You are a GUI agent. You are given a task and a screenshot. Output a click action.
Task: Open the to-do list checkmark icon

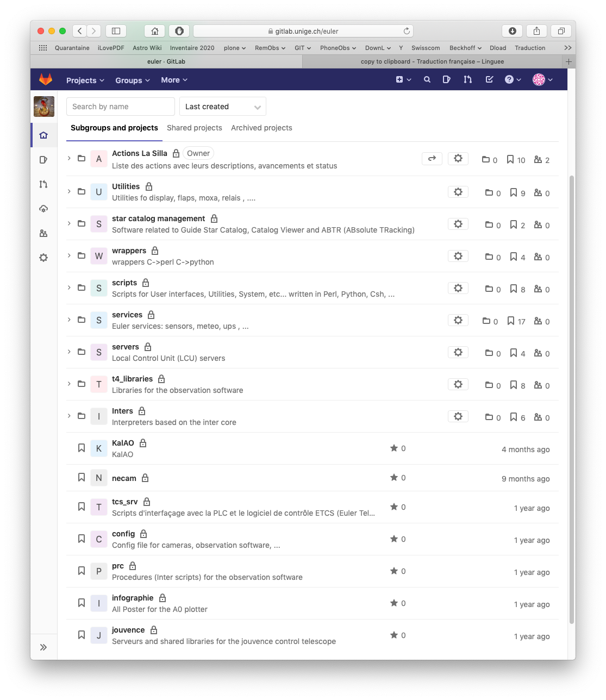[489, 80]
